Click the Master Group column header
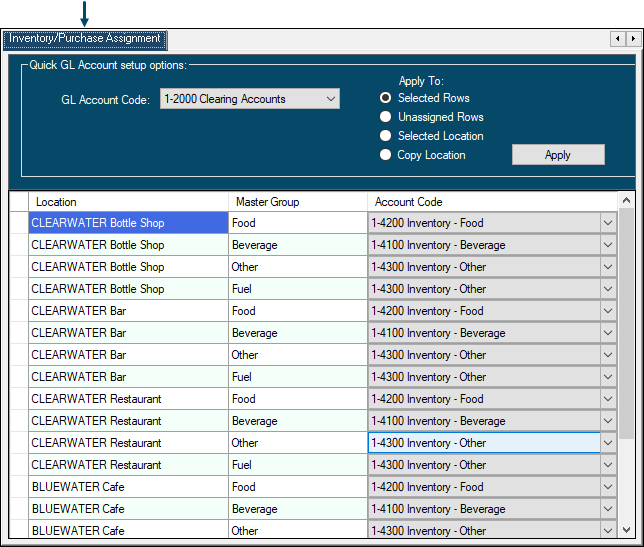Screen dimensions: 644x547 pyautogui.click(x=297, y=202)
